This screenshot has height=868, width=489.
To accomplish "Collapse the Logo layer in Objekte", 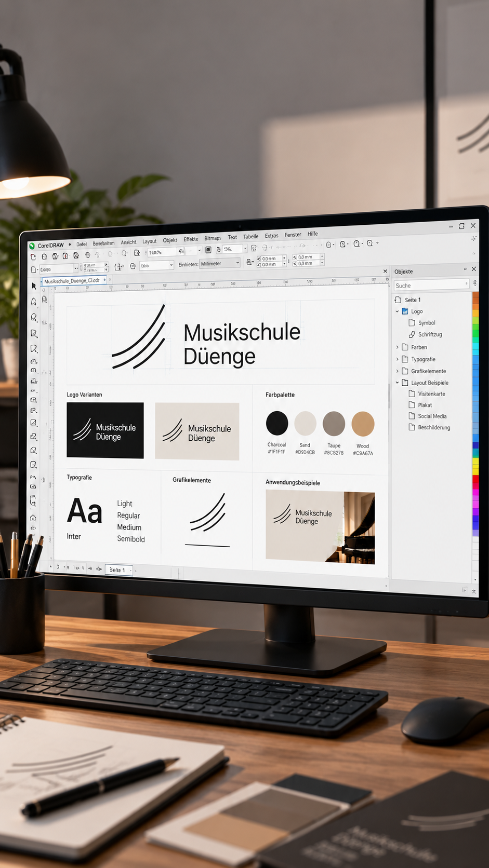I will (398, 311).
